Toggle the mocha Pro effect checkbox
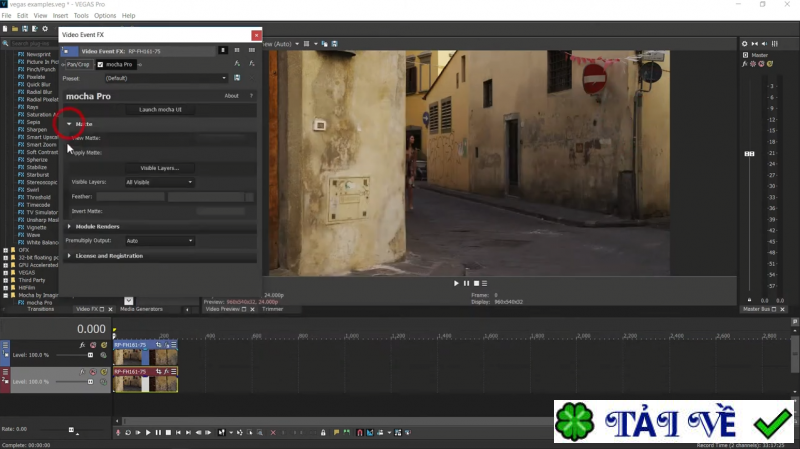This screenshot has width=800, height=449. [x=101, y=64]
